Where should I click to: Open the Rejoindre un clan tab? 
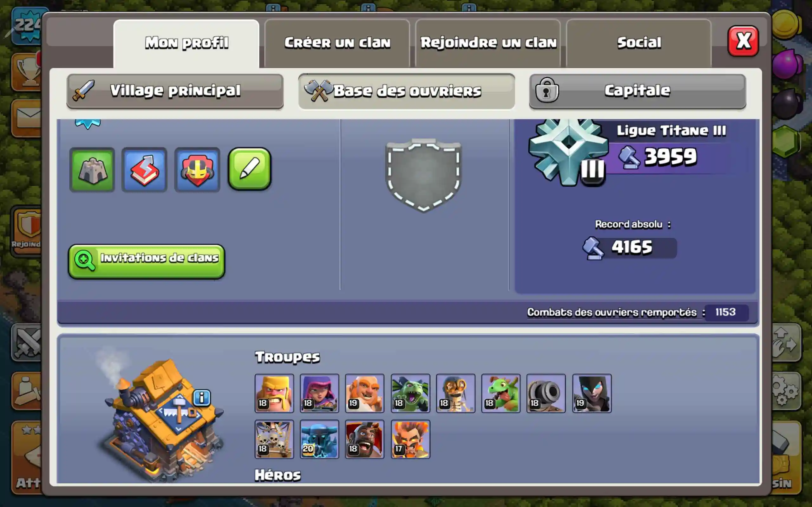tap(488, 43)
